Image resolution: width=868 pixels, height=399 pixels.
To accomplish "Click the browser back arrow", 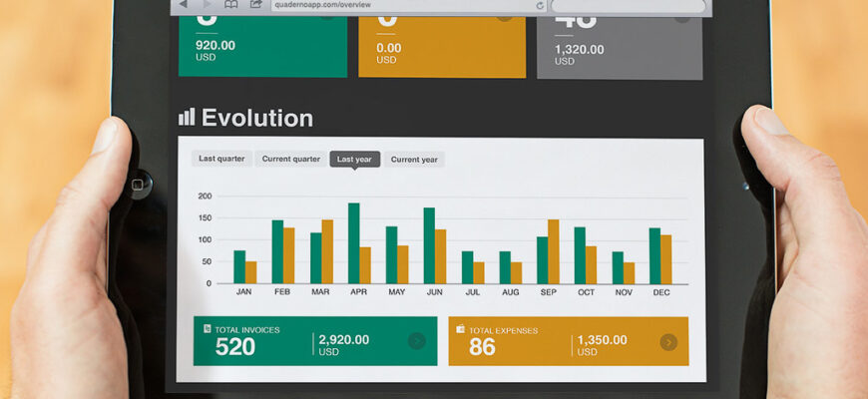I will [184, 5].
